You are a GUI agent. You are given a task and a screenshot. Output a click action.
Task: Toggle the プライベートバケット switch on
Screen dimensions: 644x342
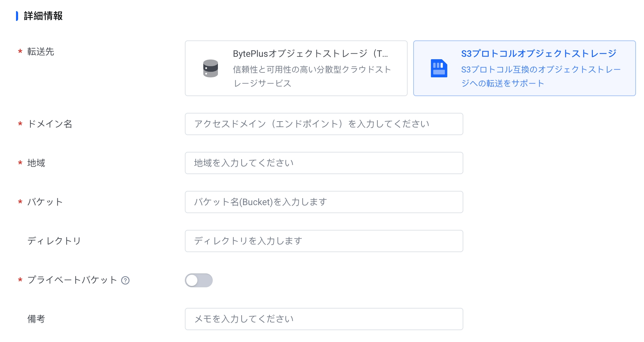coord(199,280)
